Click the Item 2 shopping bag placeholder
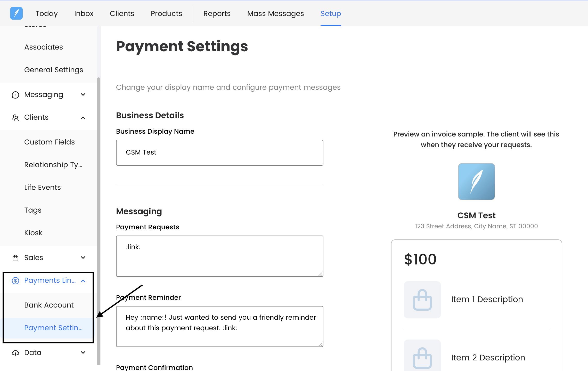This screenshot has height=371, width=588. click(x=422, y=357)
